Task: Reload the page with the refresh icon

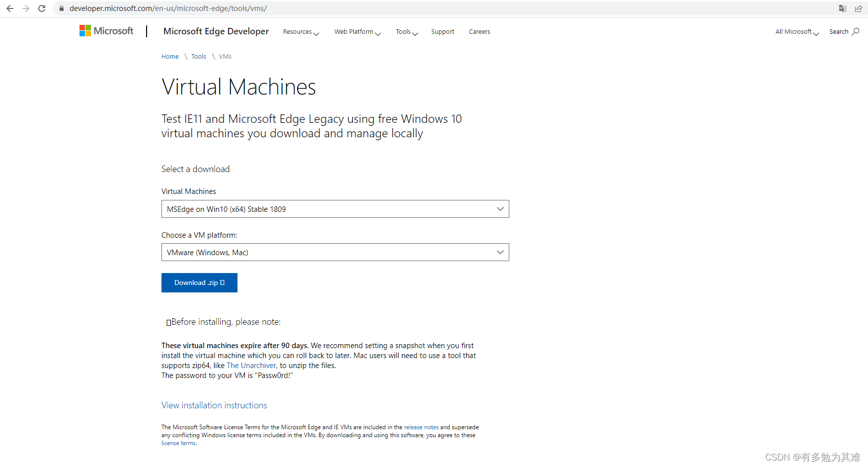Action: pos(42,8)
